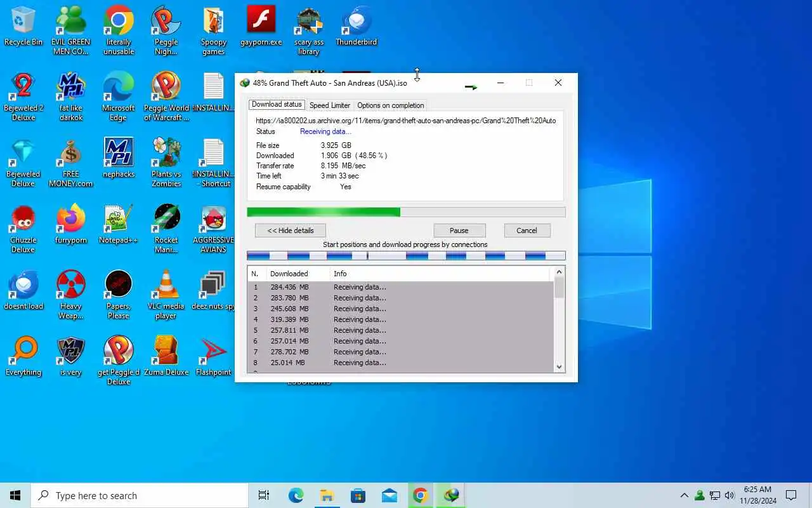Viewport: 812px width, 508px height.
Task: Open FREE MONEY.com desktop icon
Action: [x=71, y=163]
